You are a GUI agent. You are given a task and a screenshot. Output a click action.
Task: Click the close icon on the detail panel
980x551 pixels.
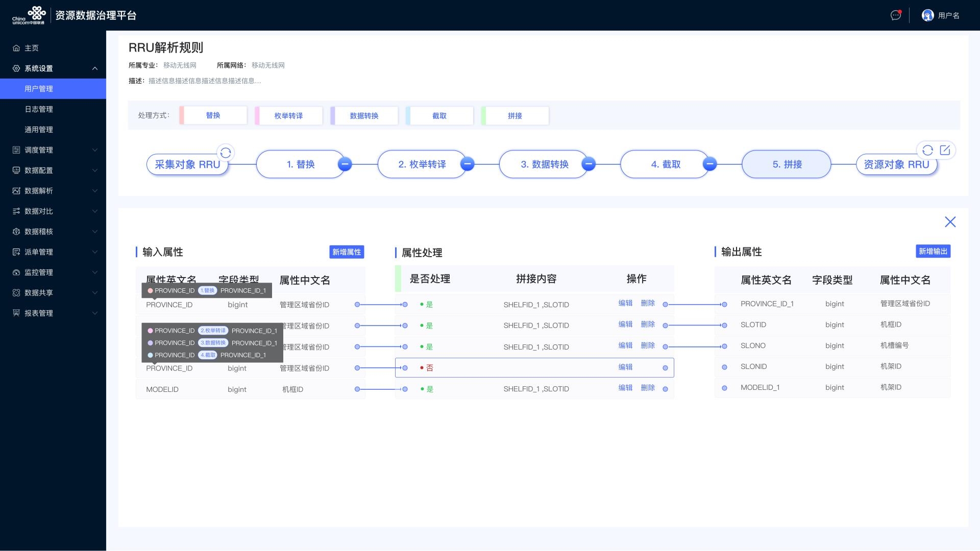[950, 222]
